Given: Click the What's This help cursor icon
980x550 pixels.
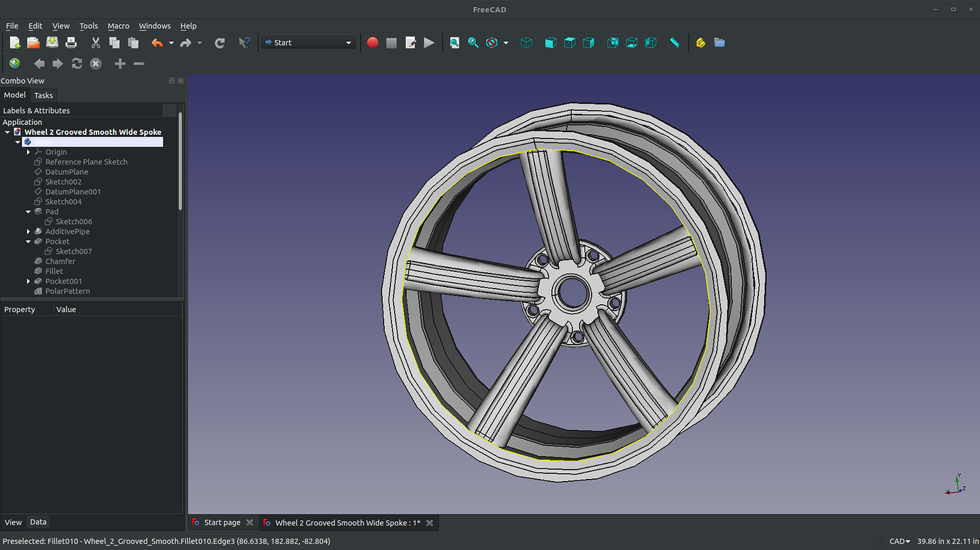Looking at the screenshot, I should (x=244, y=43).
